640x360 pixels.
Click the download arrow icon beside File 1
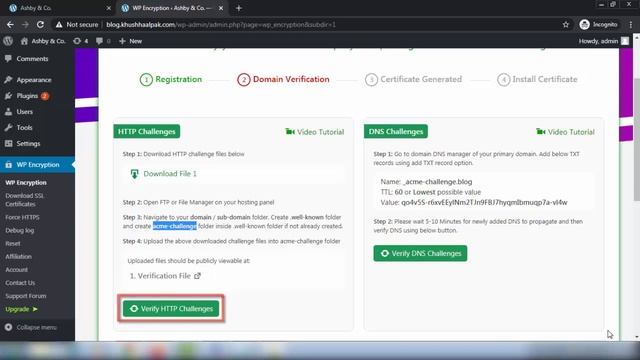134,174
